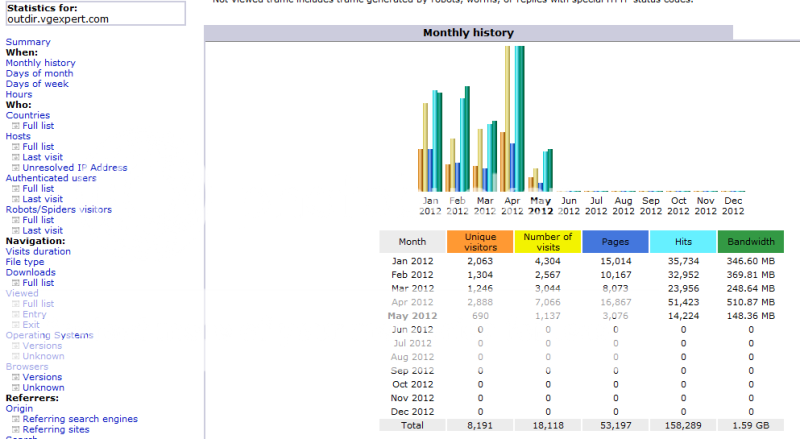The width and height of the screenshot is (800, 439).
Task: Open the Downloads link
Action: (x=31, y=272)
